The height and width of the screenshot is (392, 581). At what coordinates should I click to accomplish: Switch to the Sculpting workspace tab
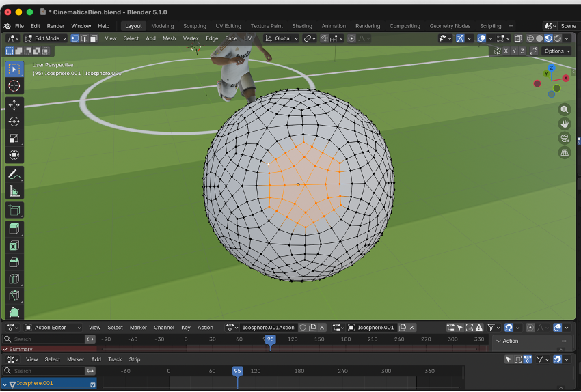[x=194, y=26]
